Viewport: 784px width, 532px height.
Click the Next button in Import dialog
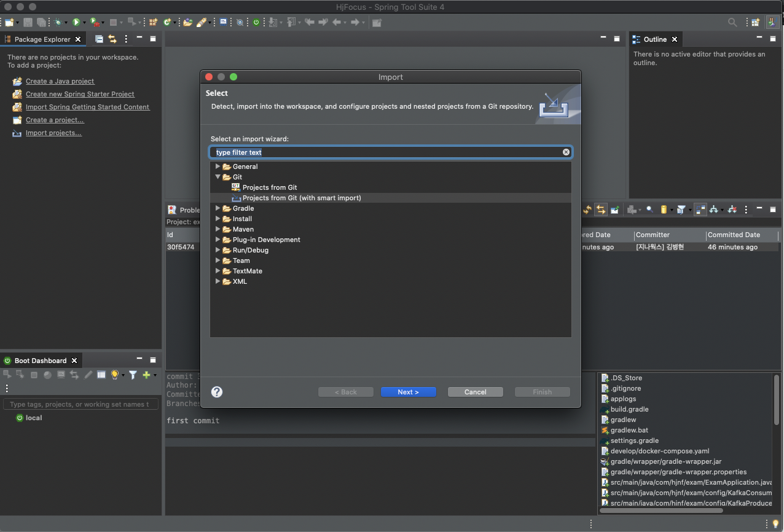coord(409,392)
